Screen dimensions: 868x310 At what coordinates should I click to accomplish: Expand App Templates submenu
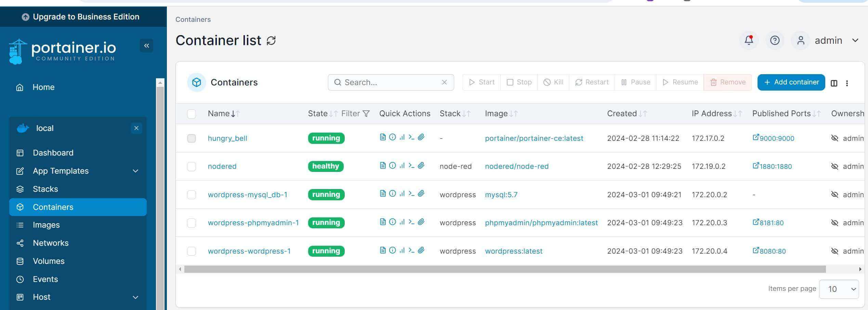click(x=135, y=171)
